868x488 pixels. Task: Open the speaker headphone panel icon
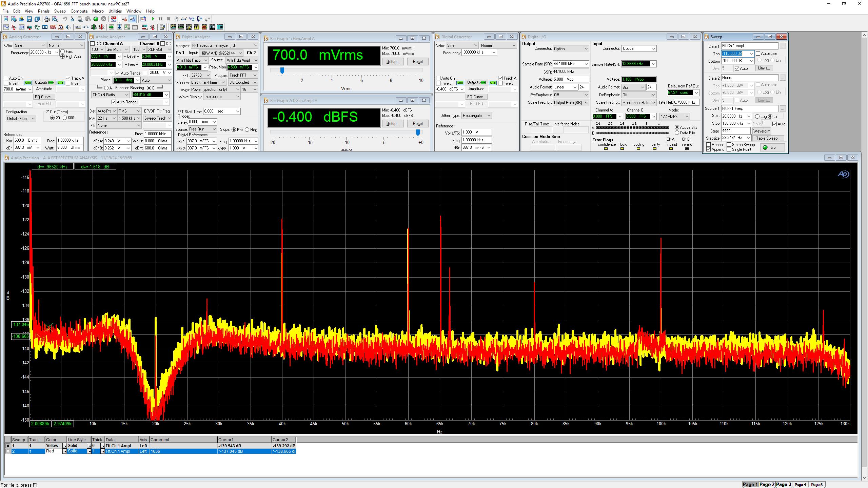[x=68, y=27]
